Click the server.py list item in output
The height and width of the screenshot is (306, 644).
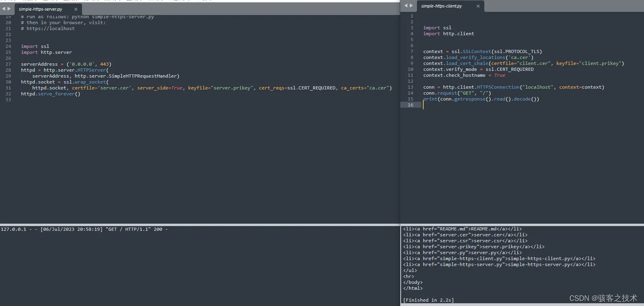[x=462, y=253]
